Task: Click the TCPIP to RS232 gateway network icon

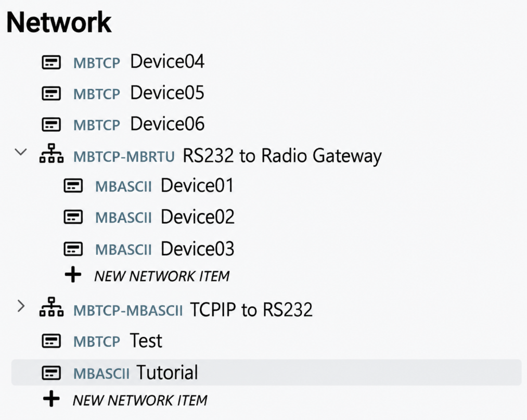Action: (52, 307)
